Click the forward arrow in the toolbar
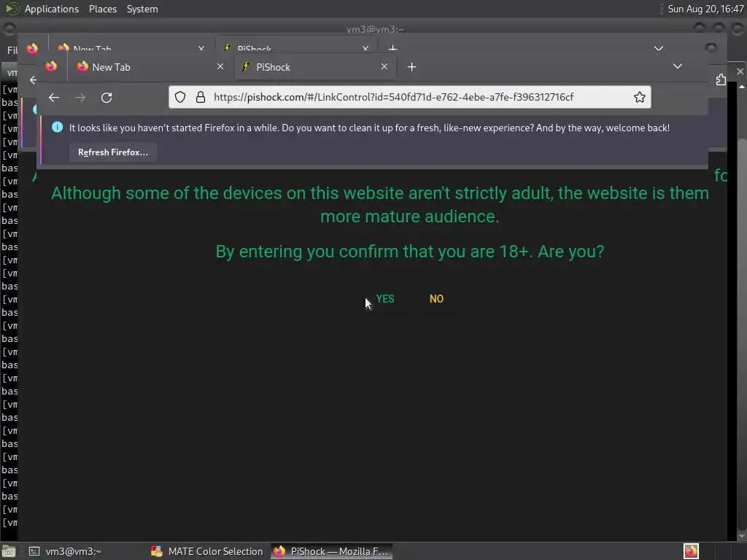 point(80,98)
